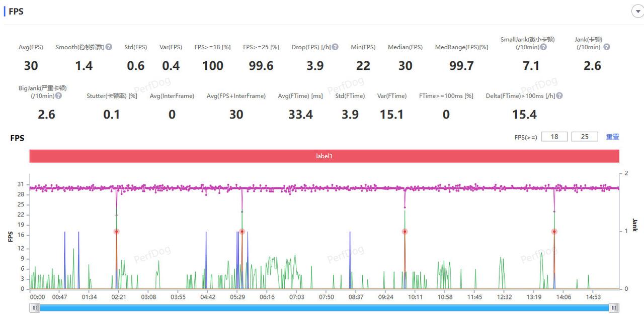Click the FPS threshold field showing 25
Screen dimensions: 644x316
point(585,137)
